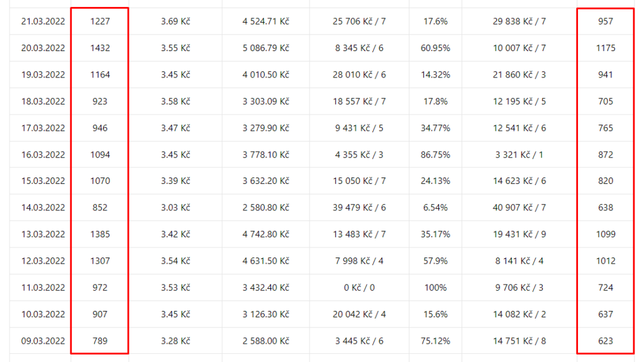Click the 0 Kč / 0 cell

(359, 288)
